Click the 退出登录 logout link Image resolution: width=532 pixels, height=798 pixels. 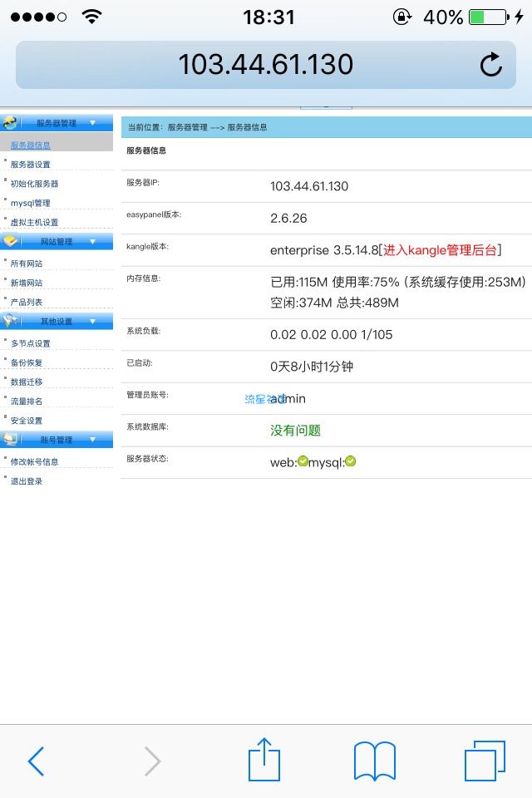[27, 481]
